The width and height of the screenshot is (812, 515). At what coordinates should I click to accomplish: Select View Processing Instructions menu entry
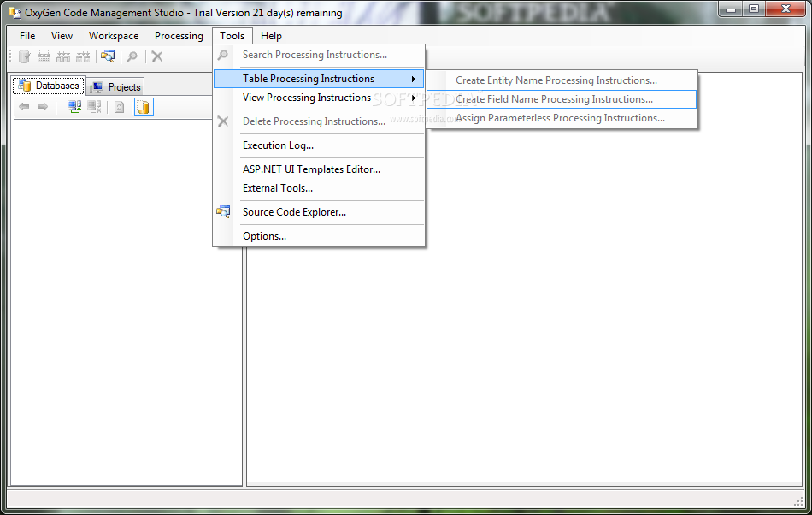(x=319, y=98)
